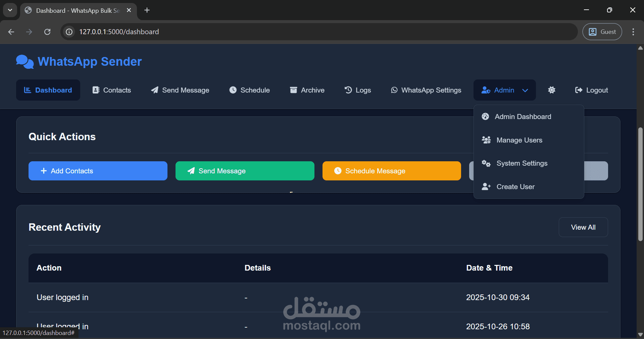The width and height of the screenshot is (644, 339).
Task: Click the browser address bar URL
Action: coord(119,32)
